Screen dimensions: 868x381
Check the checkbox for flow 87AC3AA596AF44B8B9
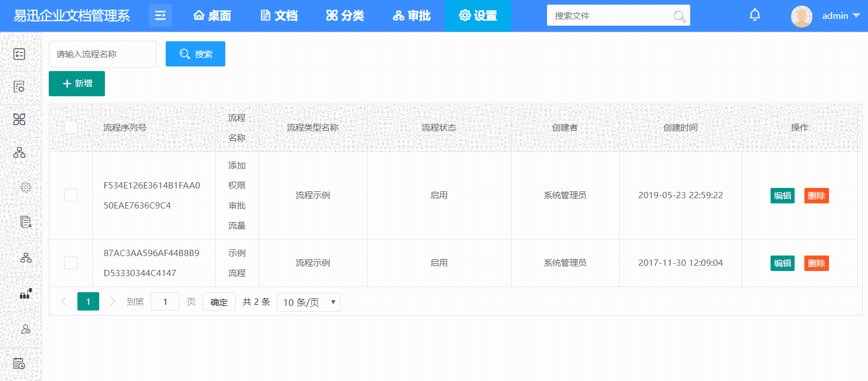(71, 262)
